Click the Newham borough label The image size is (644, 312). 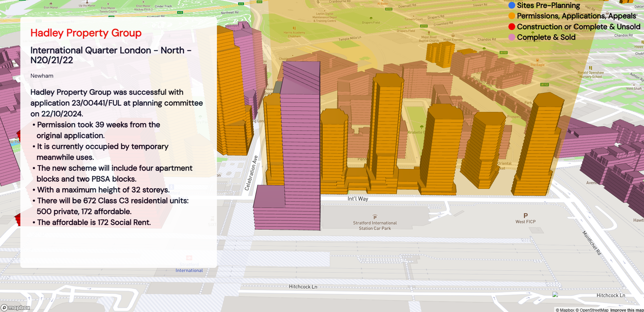pos(42,76)
